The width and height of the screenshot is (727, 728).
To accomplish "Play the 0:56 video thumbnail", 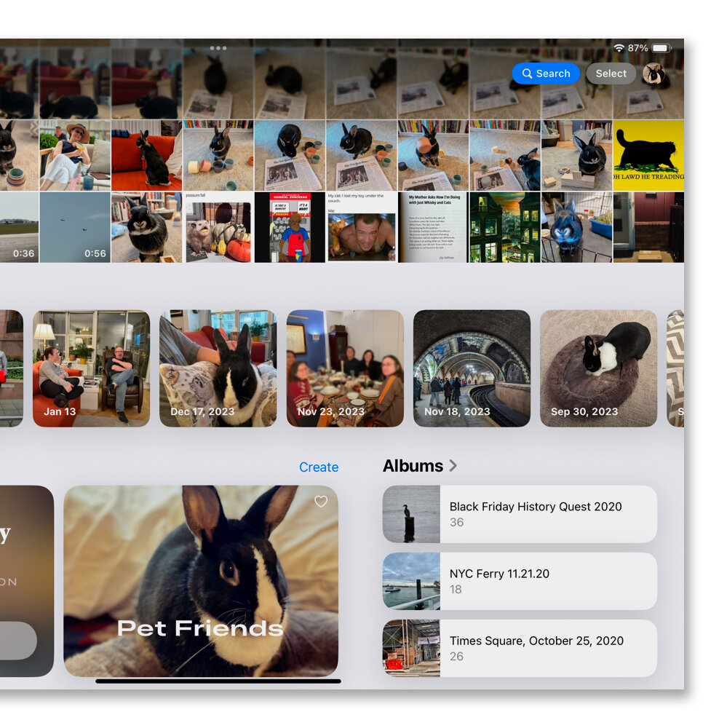I will click(x=74, y=227).
